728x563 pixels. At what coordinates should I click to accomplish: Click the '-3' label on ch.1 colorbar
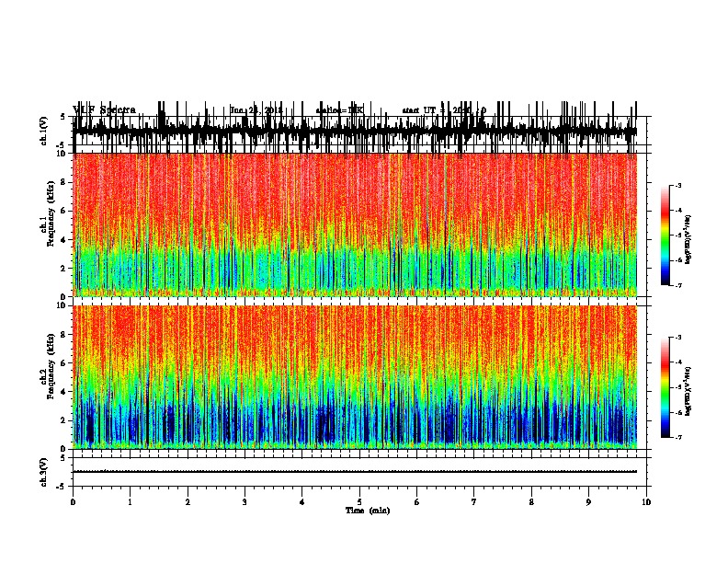click(x=677, y=185)
